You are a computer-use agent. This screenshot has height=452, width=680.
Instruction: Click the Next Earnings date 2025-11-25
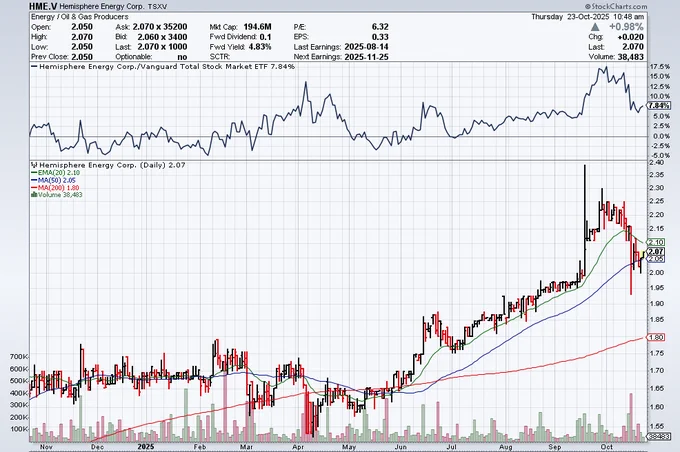point(366,57)
